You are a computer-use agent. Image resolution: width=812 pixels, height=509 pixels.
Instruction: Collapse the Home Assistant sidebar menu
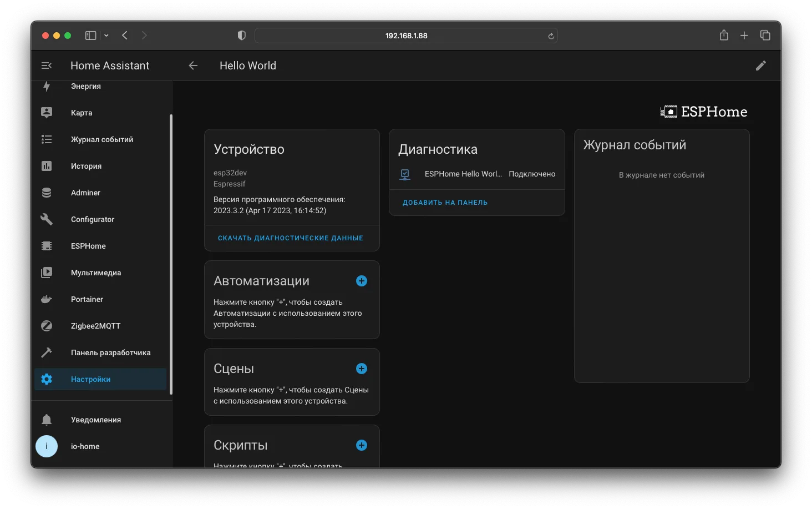click(x=47, y=65)
